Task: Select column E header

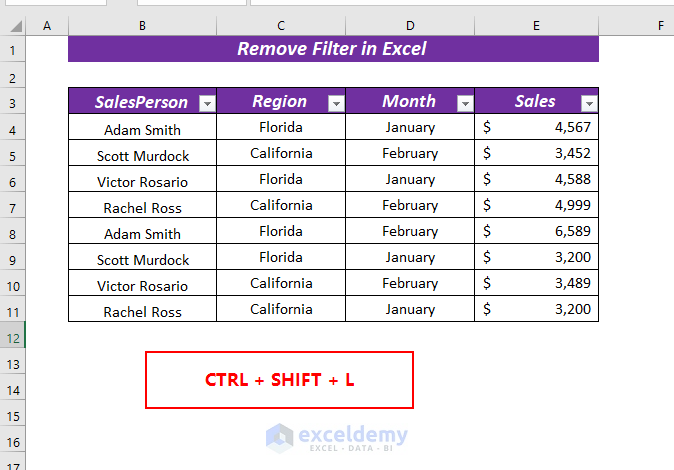Action: tap(537, 25)
